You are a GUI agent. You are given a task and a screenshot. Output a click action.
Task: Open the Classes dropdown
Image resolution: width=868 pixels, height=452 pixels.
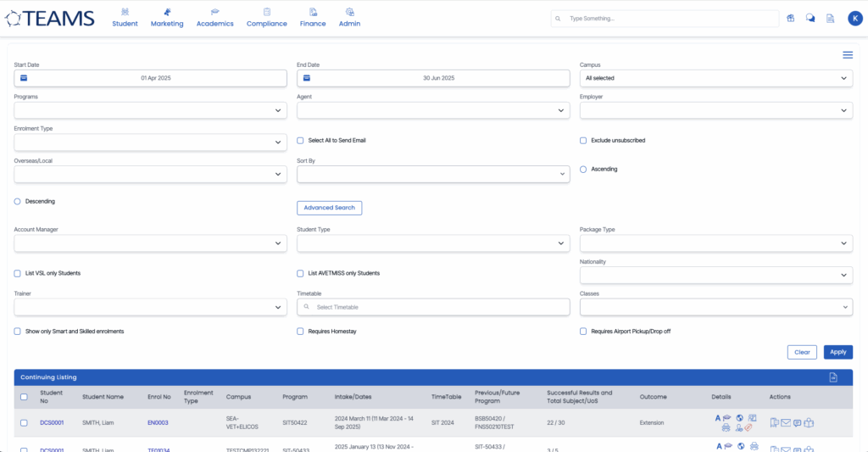pyautogui.click(x=715, y=307)
